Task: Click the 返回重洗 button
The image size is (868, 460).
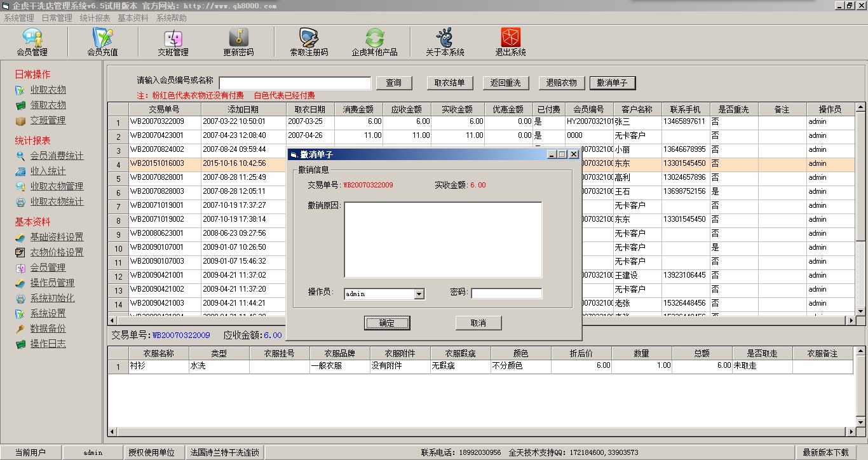Action: pos(506,83)
